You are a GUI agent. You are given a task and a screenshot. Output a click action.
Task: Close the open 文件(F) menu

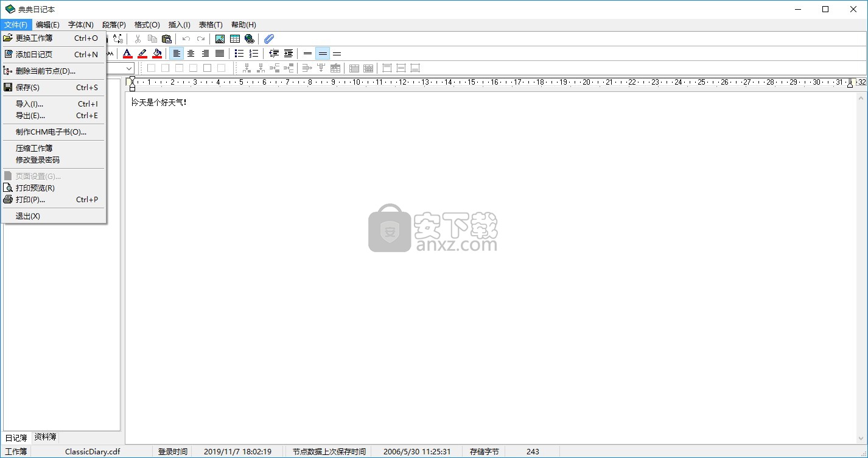coord(16,25)
